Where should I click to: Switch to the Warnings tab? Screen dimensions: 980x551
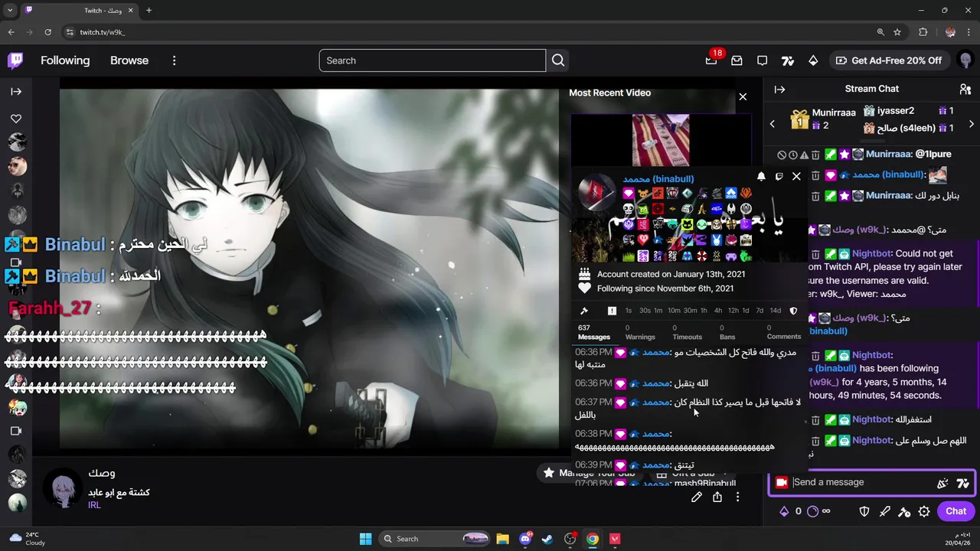pyautogui.click(x=640, y=332)
